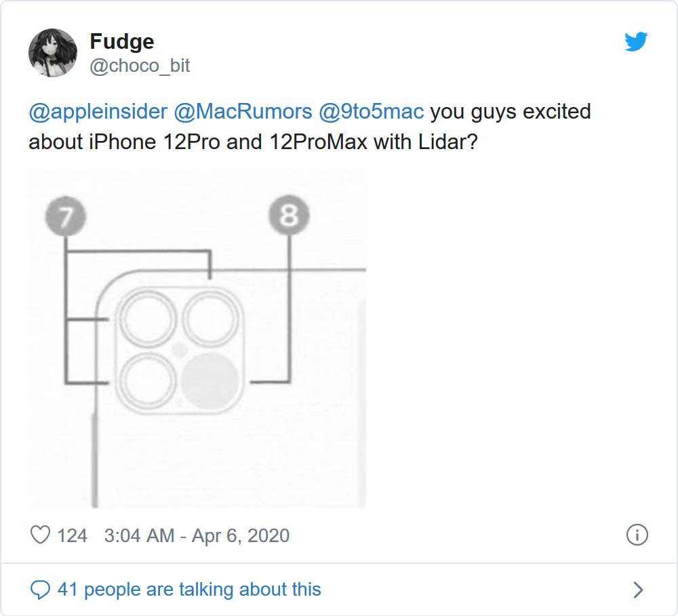Click the shaded Lidar sensor circle in diagram
Image resolution: width=678 pixels, height=616 pixels.
tap(211, 382)
